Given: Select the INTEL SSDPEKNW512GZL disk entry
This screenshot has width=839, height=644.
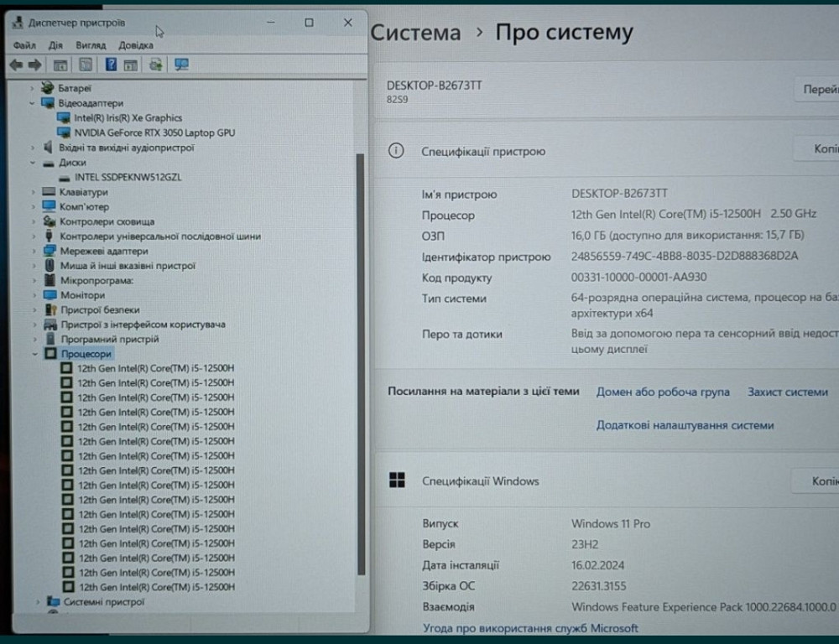Looking at the screenshot, I should [128, 177].
